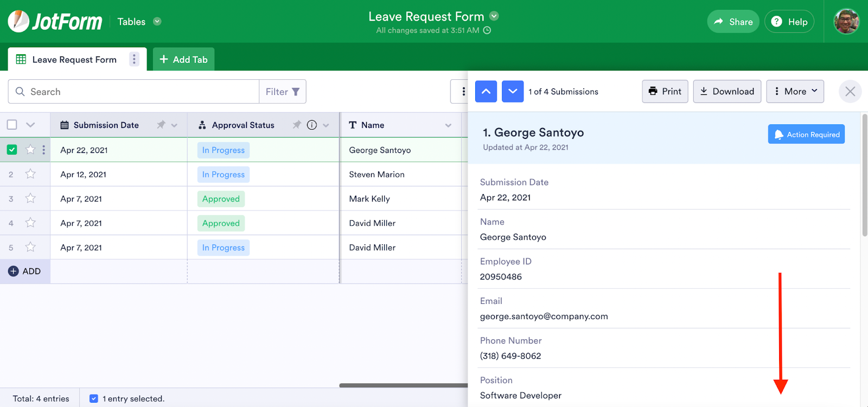Click the Action Required button

tap(806, 135)
